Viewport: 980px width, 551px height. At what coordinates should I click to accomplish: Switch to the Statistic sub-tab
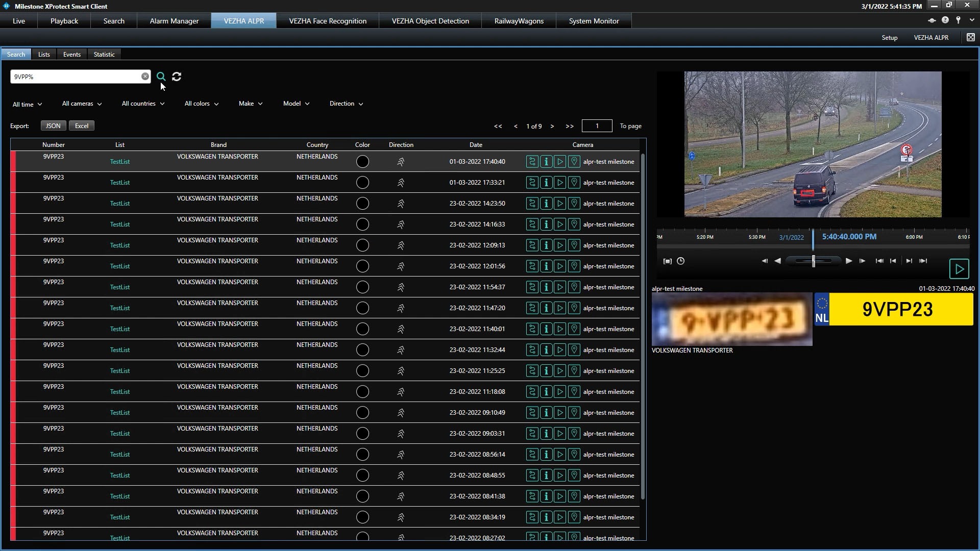[104, 55]
